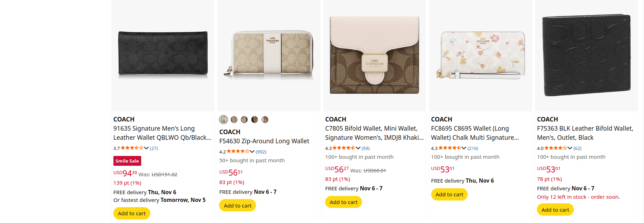Open the 59 reviews link
The width and height of the screenshot is (644, 223).
[366, 148]
